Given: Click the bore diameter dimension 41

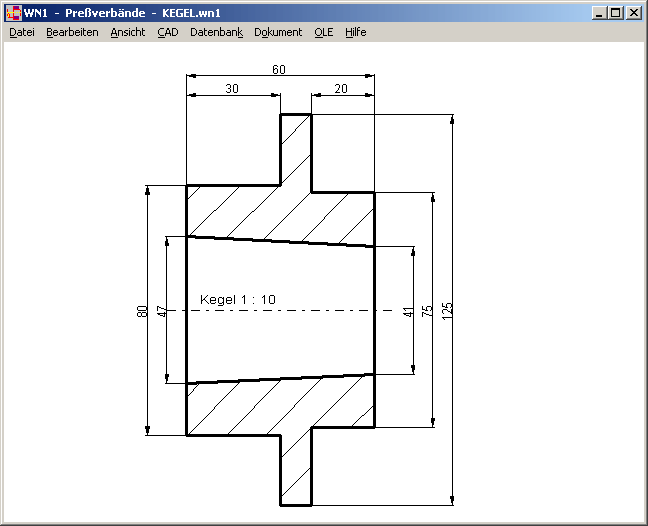Looking at the screenshot, I should click(408, 312).
